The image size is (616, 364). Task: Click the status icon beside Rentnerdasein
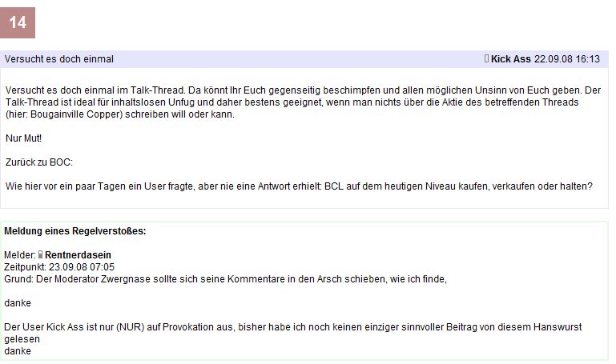pyautogui.click(x=40, y=255)
